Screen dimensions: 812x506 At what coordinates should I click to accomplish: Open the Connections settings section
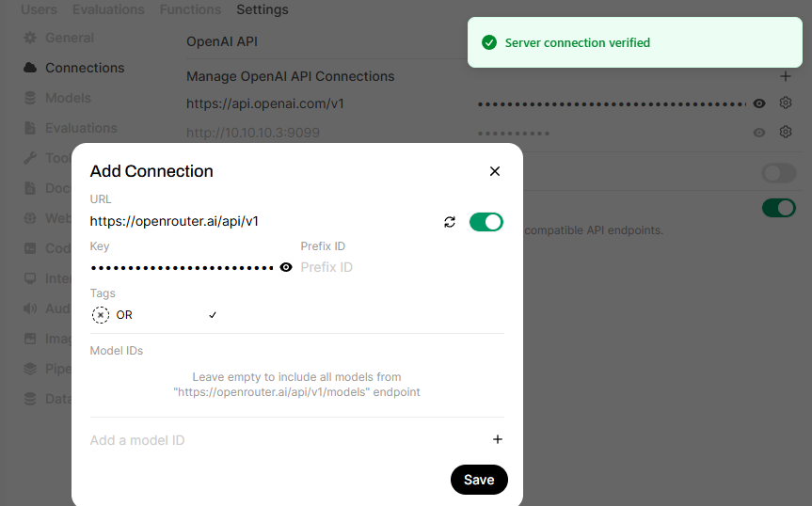[85, 68]
